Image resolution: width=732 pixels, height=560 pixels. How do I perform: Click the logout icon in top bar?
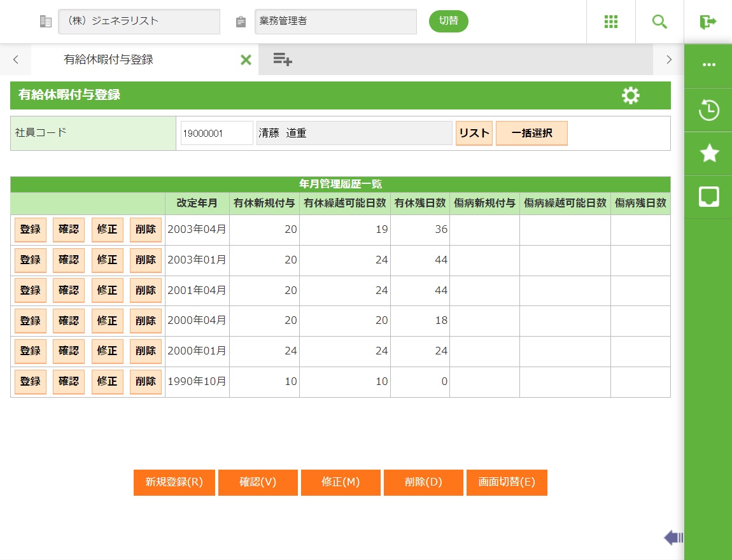click(708, 22)
